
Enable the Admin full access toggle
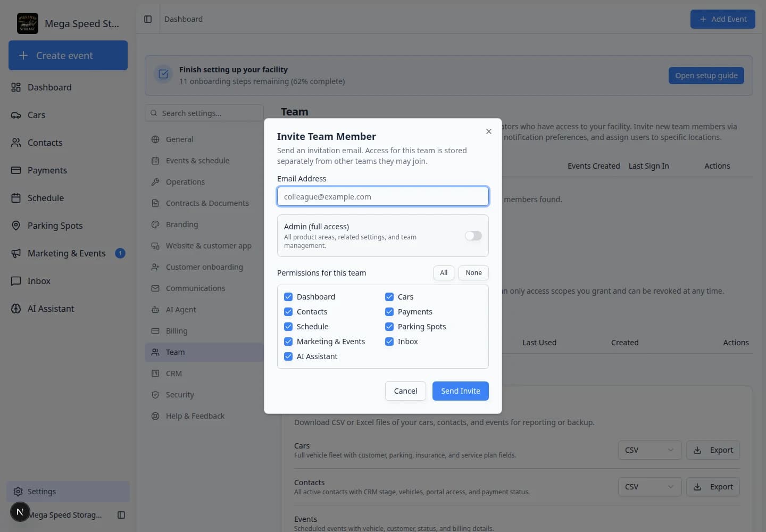coord(473,236)
